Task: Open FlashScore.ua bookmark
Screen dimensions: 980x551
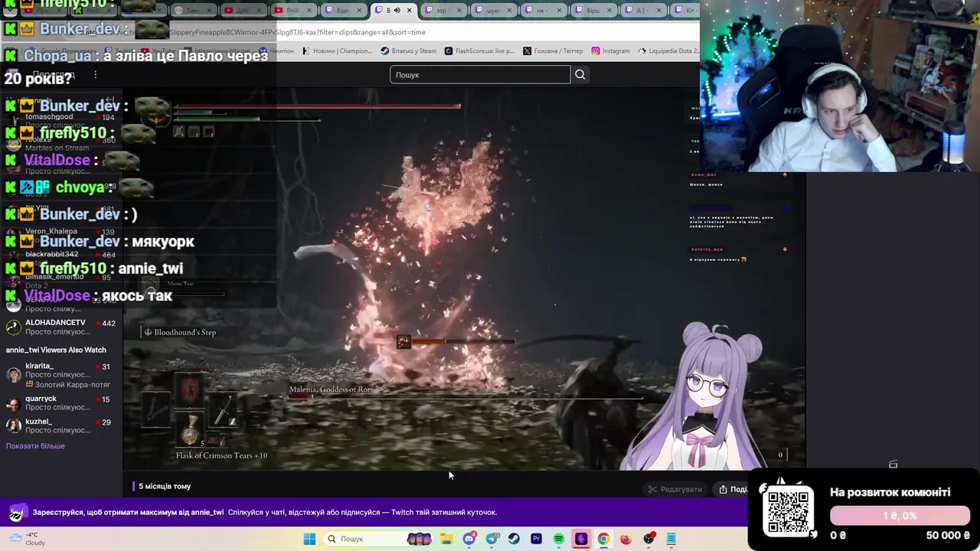Action: pyautogui.click(x=479, y=51)
